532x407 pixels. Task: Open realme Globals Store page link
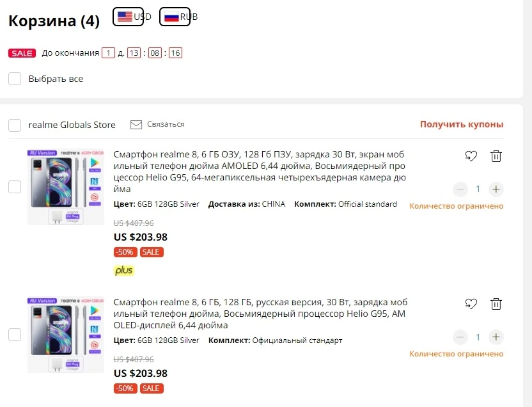pyautogui.click(x=72, y=125)
